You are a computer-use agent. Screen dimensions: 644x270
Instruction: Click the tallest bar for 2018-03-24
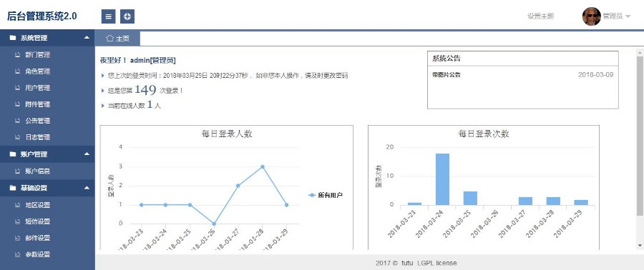[x=442, y=179]
